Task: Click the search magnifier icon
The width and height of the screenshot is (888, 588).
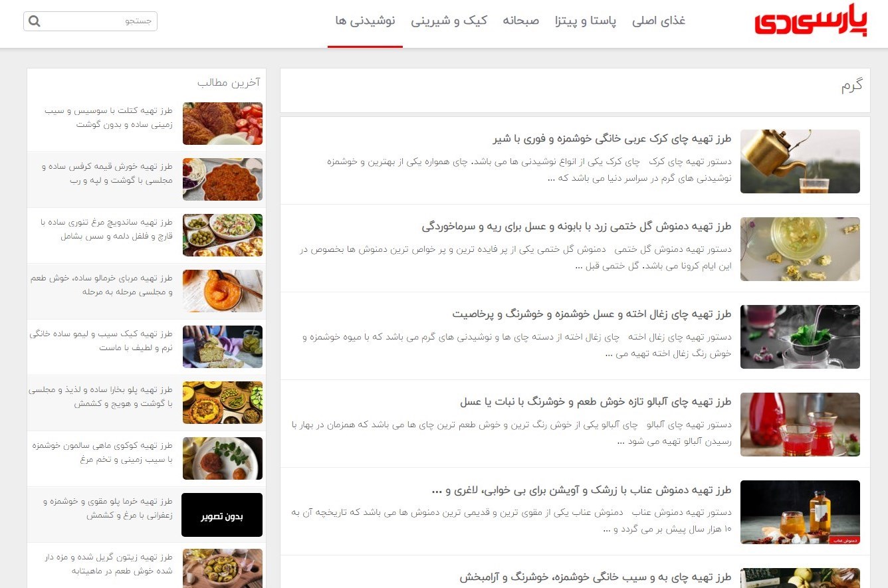Action: (35, 21)
